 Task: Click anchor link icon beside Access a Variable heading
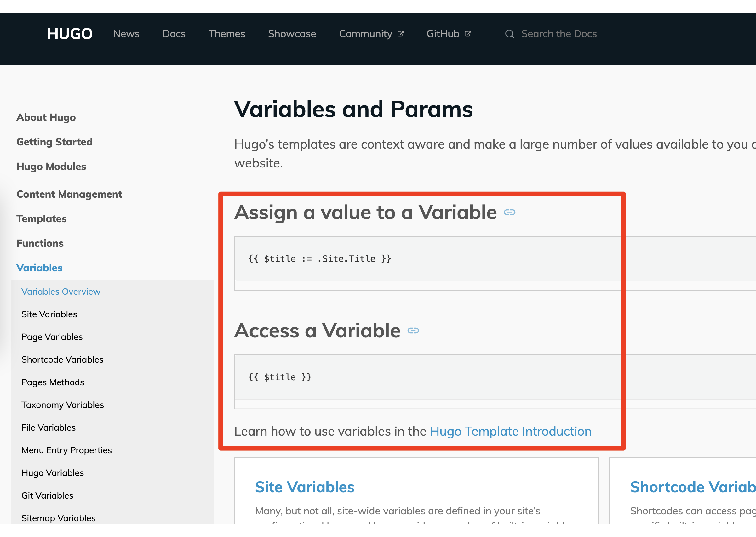(x=413, y=331)
